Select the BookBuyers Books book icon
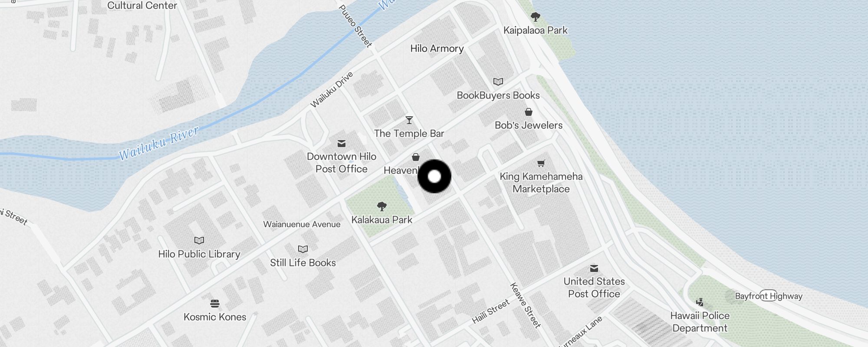The width and height of the screenshot is (868, 347). (x=498, y=82)
